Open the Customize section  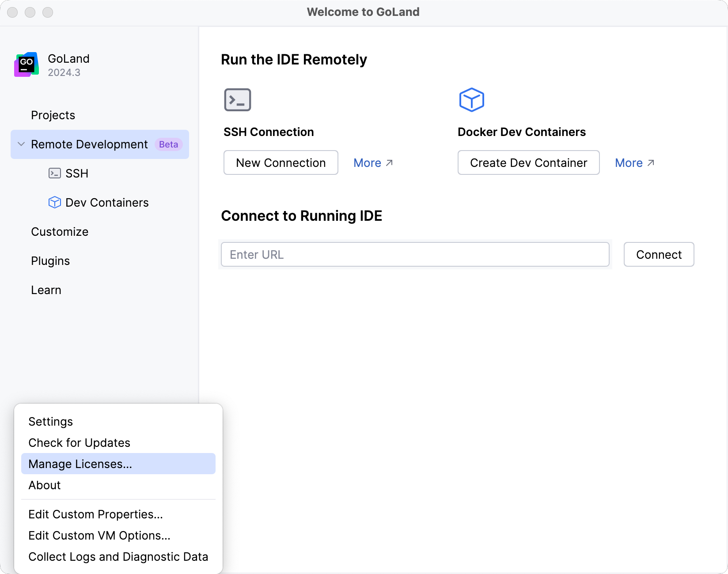click(60, 231)
